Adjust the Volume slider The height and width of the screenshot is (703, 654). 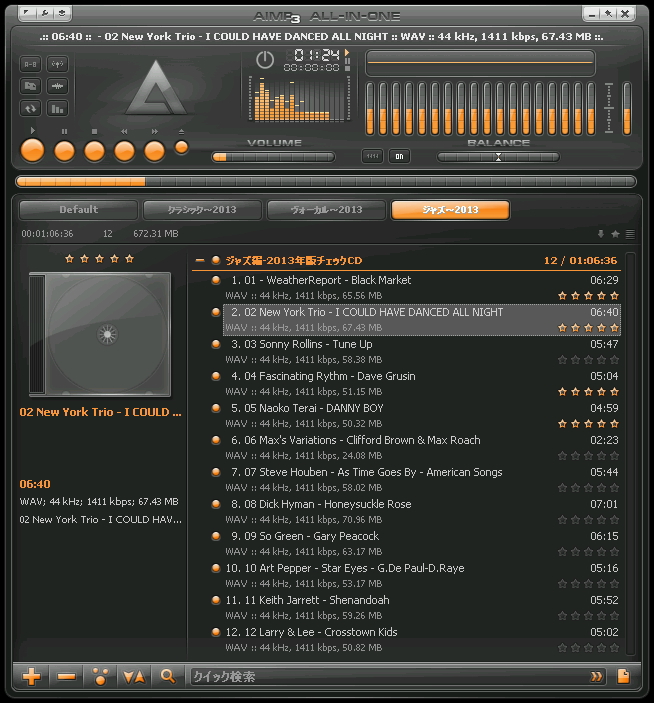click(273, 157)
